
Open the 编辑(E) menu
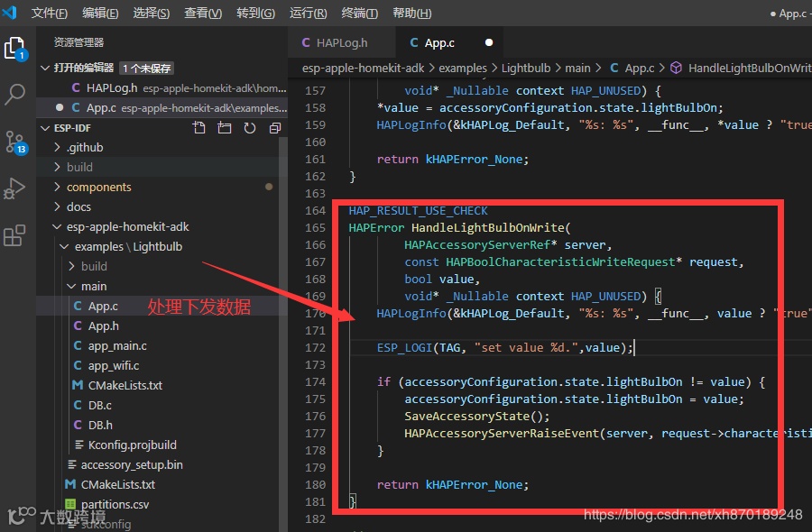pyautogui.click(x=100, y=13)
